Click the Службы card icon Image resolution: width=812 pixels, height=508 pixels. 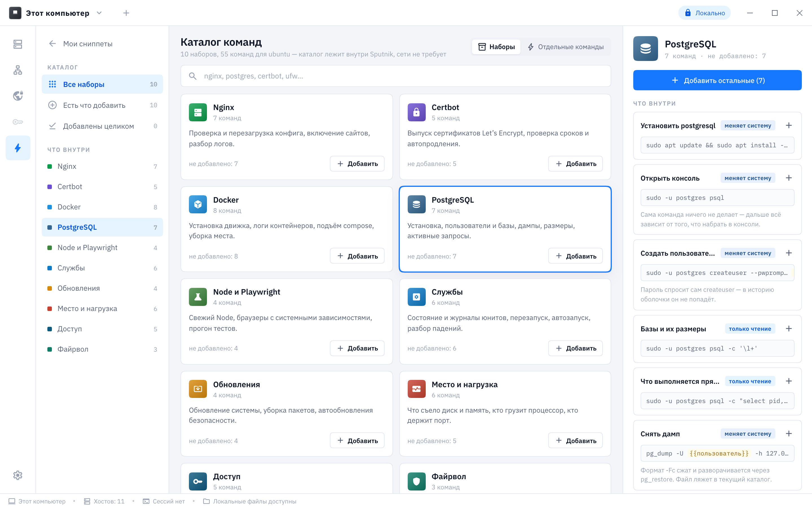(x=416, y=297)
